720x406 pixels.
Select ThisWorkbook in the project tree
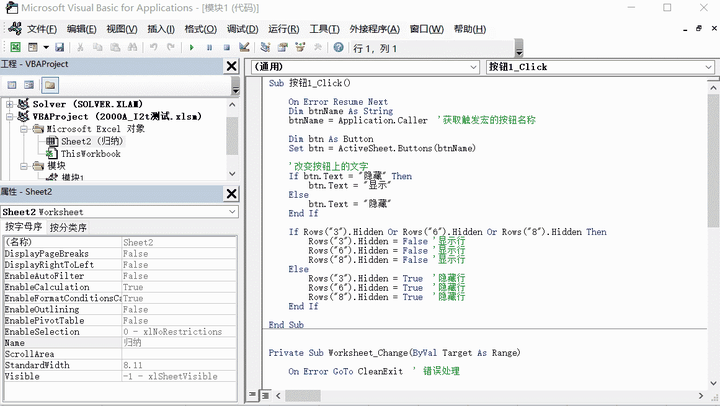tap(91, 154)
